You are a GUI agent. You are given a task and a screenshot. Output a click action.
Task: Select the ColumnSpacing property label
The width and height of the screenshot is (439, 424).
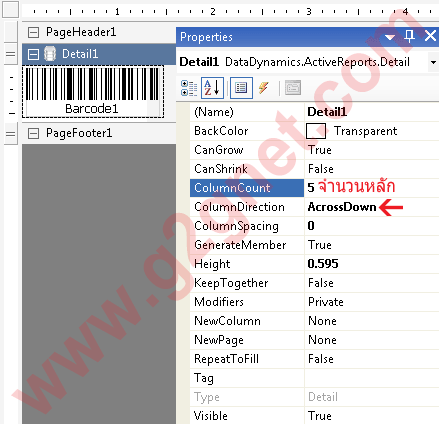click(x=236, y=226)
